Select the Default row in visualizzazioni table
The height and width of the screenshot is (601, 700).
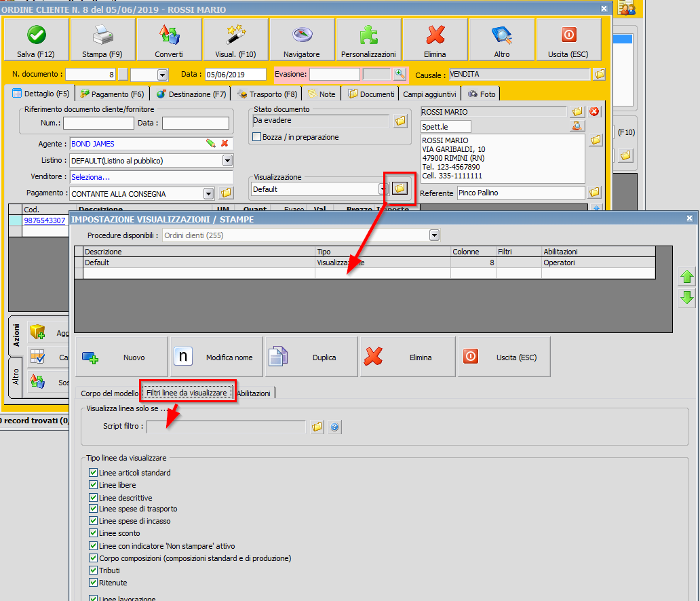365,263
